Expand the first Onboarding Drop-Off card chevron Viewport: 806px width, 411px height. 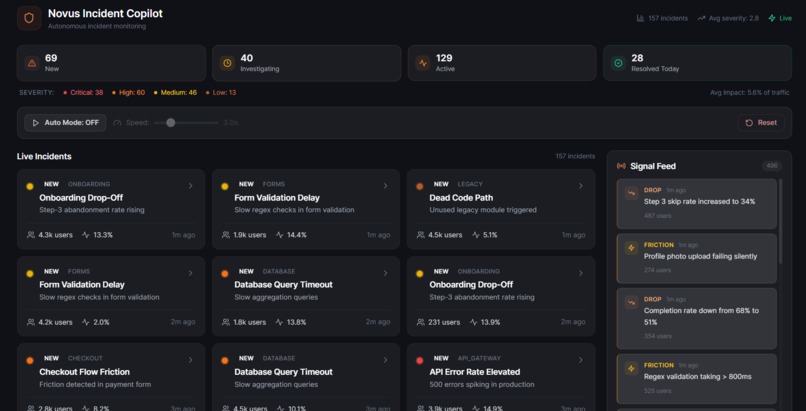190,186
